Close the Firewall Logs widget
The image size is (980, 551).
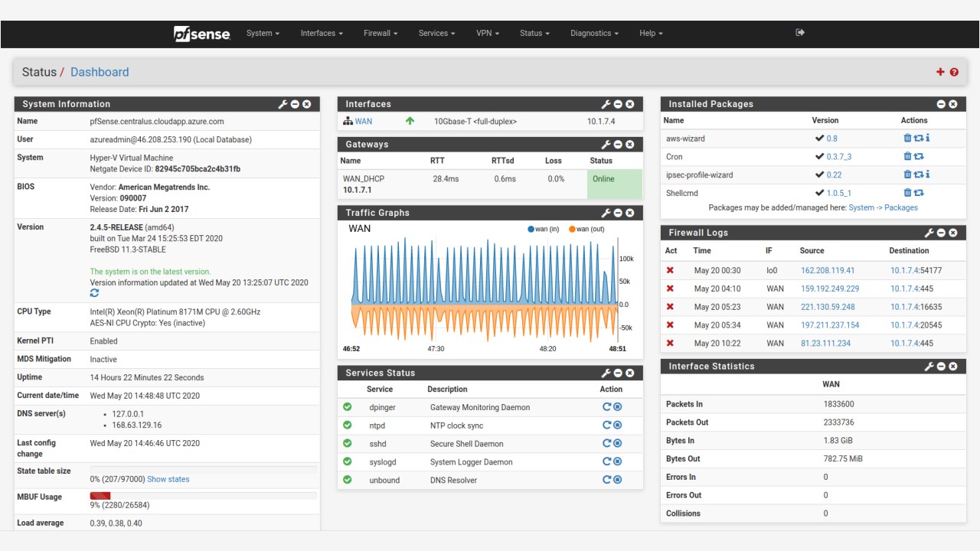953,233
